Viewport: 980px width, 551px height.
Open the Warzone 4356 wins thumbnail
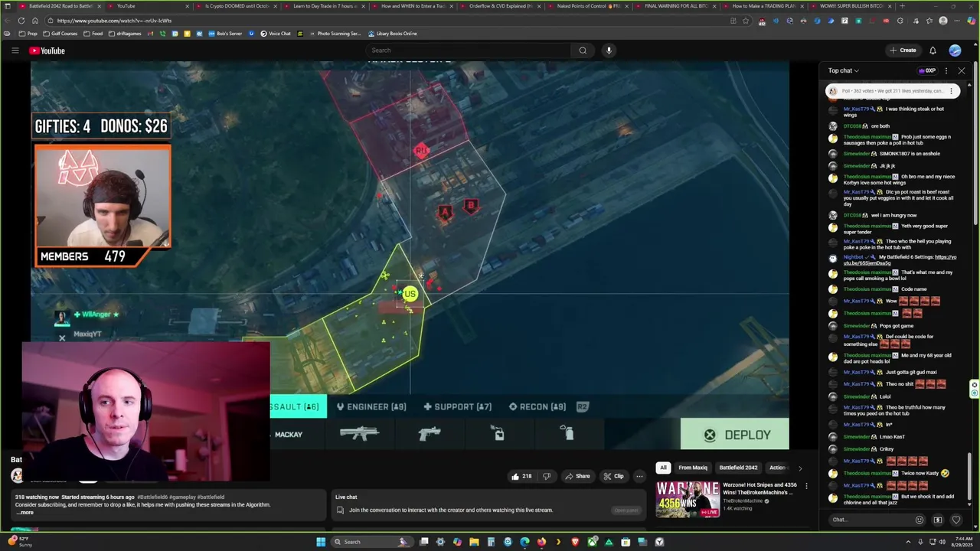tap(688, 499)
